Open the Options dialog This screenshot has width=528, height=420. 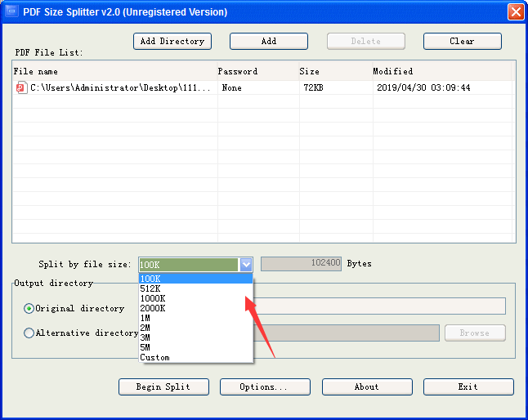coord(265,386)
